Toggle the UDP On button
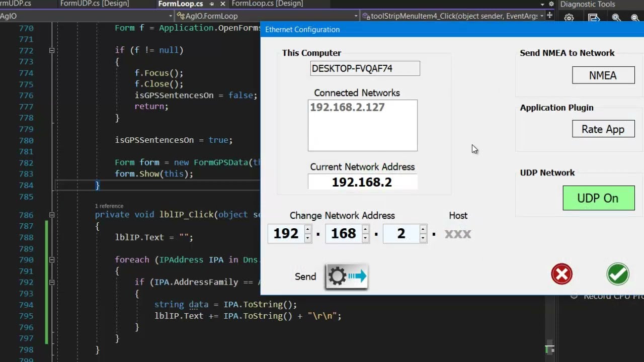 599,198
